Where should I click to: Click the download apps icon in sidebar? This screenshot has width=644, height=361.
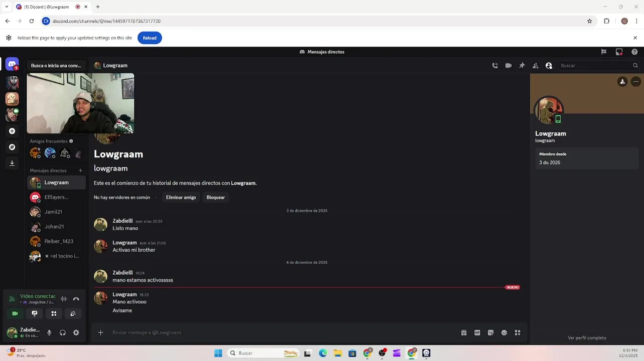coord(12,163)
